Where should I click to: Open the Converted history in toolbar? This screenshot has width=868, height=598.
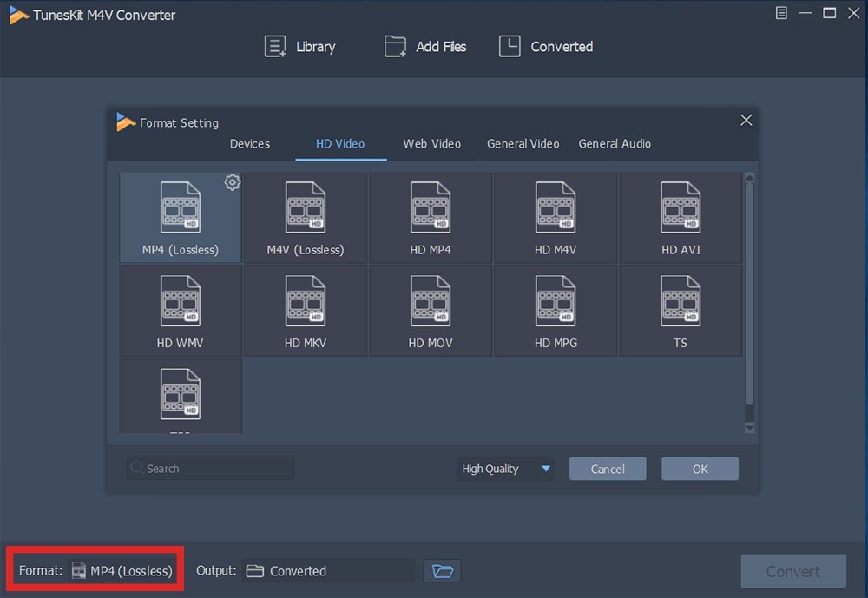(546, 47)
